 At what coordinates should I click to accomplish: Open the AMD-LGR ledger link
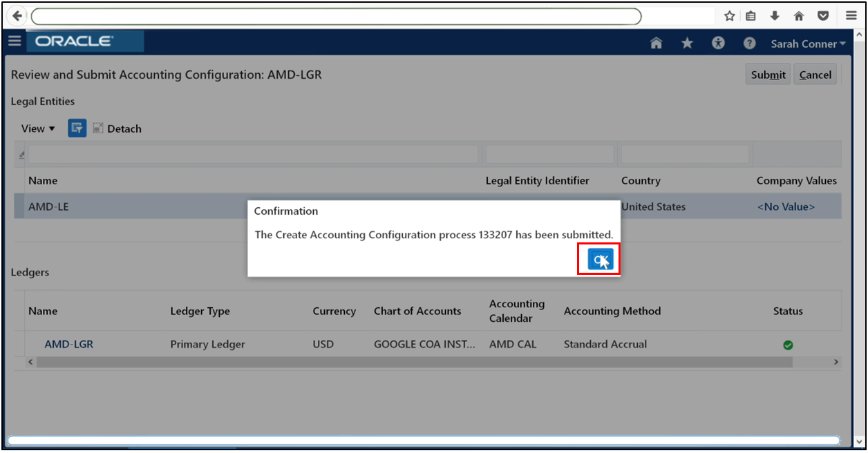pos(69,344)
